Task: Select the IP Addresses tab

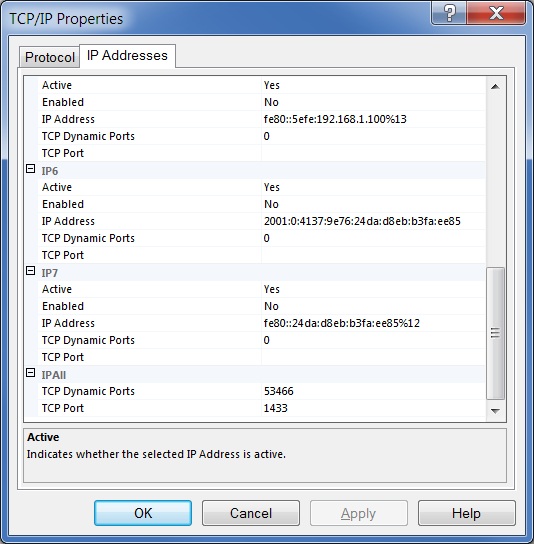Action: [127, 56]
